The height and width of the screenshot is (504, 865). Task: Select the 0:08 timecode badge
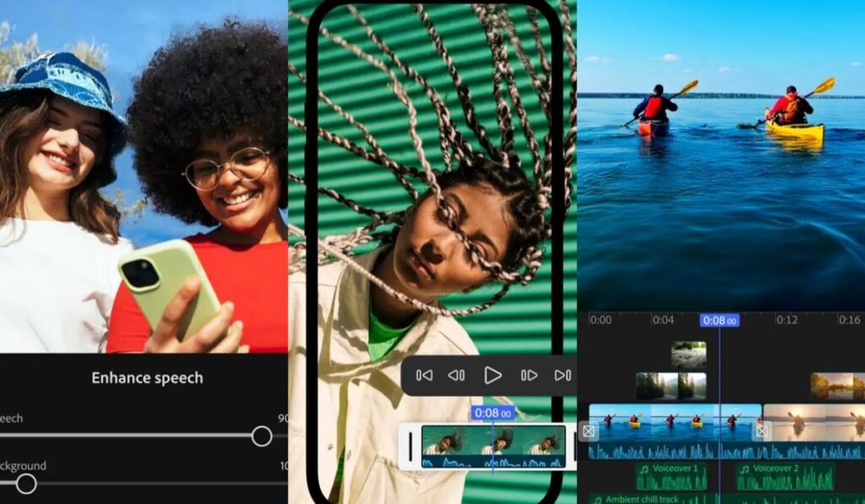[719, 320]
